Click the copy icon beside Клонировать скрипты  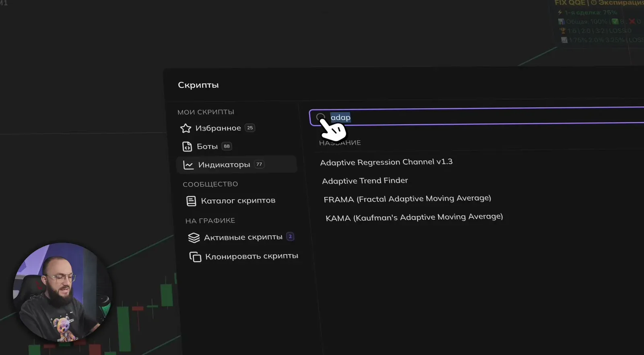[195, 257]
